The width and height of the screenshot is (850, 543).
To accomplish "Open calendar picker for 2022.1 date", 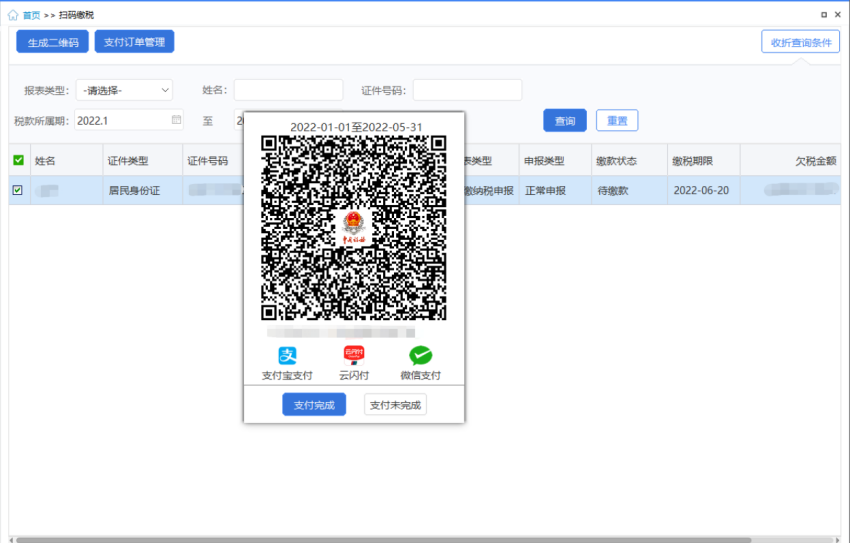I will pos(176,120).
